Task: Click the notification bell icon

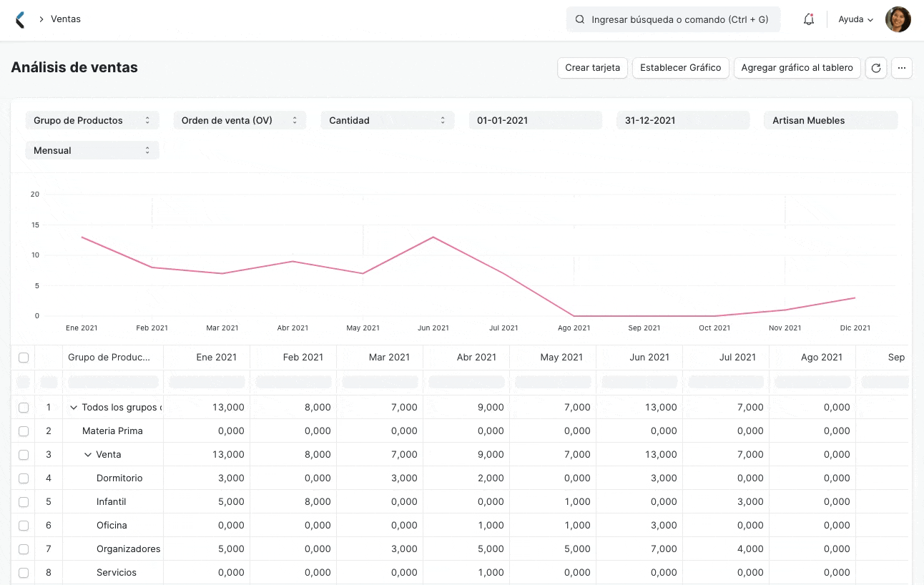Action: [808, 19]
